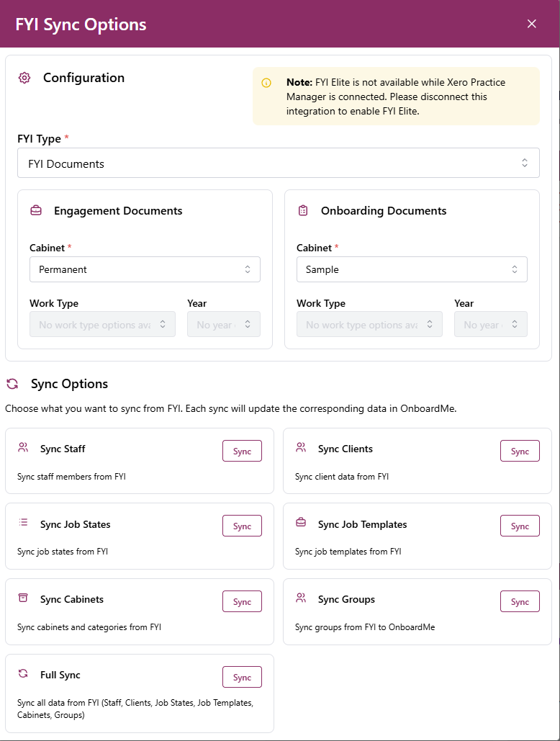Click the Sync Job Templates briefcase icon
The image size is (560, 741).
[301, 523]
